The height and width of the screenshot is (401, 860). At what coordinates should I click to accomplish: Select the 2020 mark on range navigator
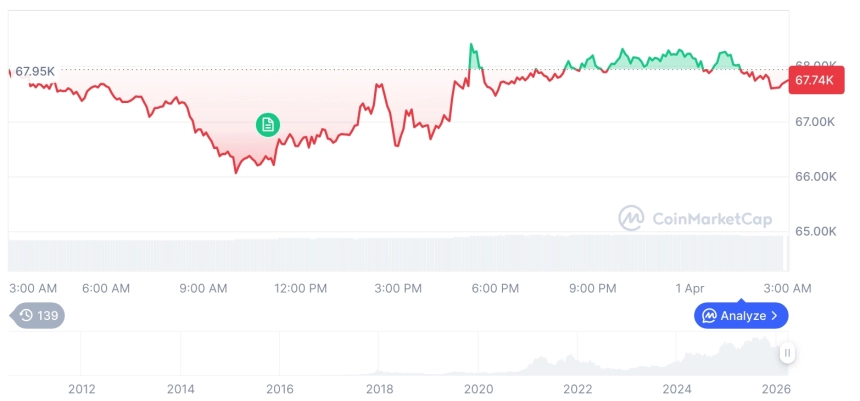click(x=479, y=389)
